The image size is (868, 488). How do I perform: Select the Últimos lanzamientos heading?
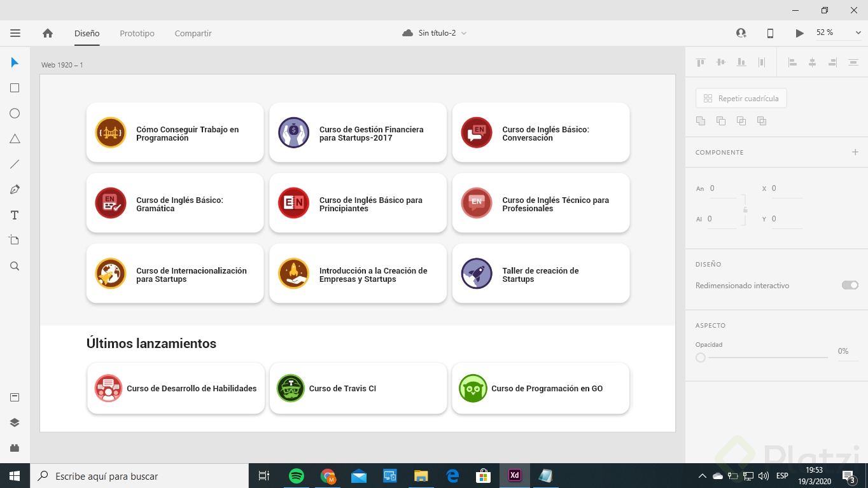[x=151, y=344]
